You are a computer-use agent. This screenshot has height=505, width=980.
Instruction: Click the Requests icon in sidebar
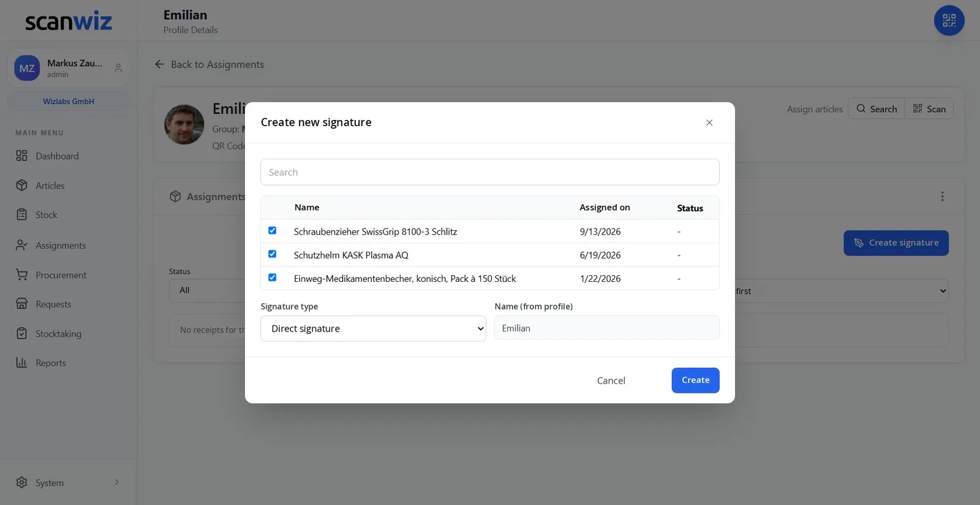pyautogui.click(x=22, y=304)
